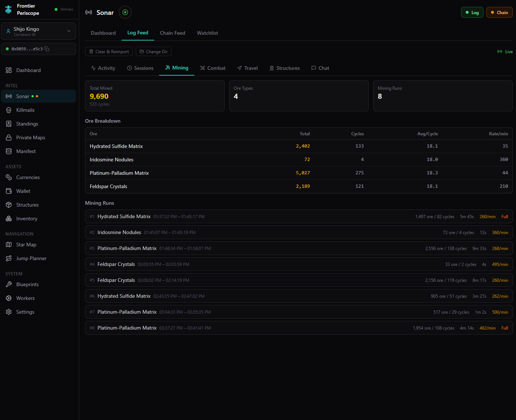The height and width of the screenshot is (420, 516).
Task: Click the 5,027 total value
Action: coord(303,173)
